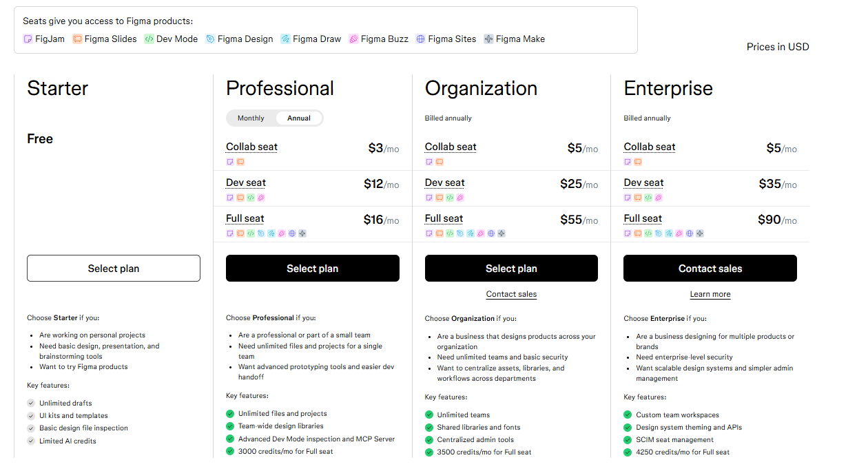The image size is (868, 471).
Task: Click the Figma Sites icon
Action: tap(421, 39)
